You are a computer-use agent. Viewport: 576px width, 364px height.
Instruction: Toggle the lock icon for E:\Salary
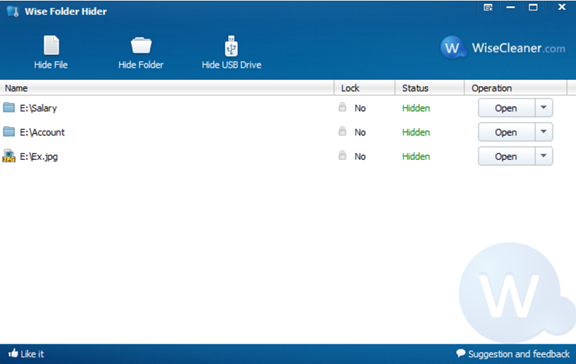click(342, 107)
